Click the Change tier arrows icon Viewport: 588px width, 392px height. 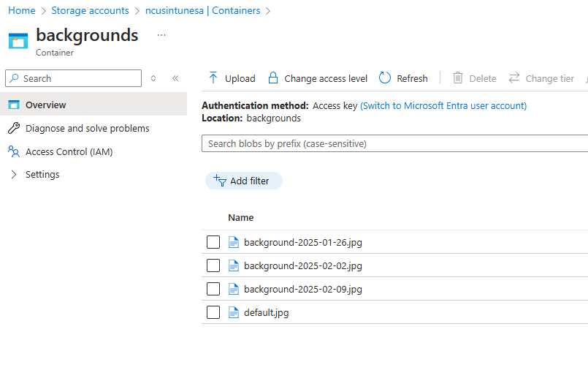[514, 78]
